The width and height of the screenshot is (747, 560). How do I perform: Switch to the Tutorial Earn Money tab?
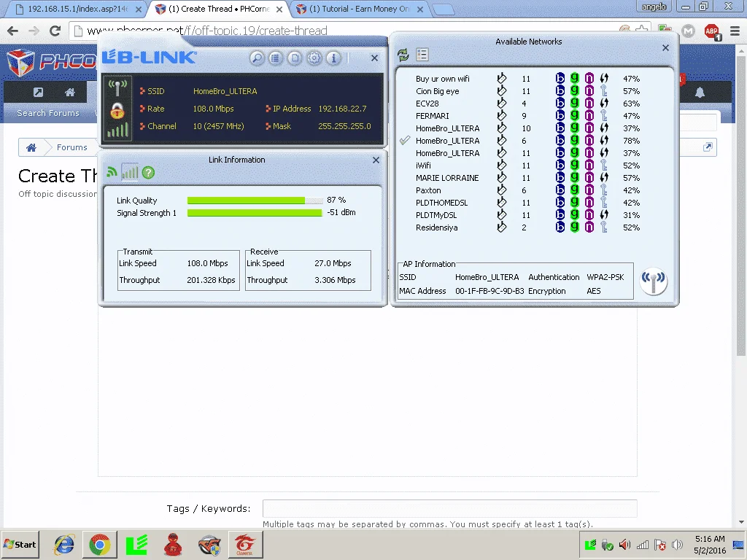tap(360, 9)
